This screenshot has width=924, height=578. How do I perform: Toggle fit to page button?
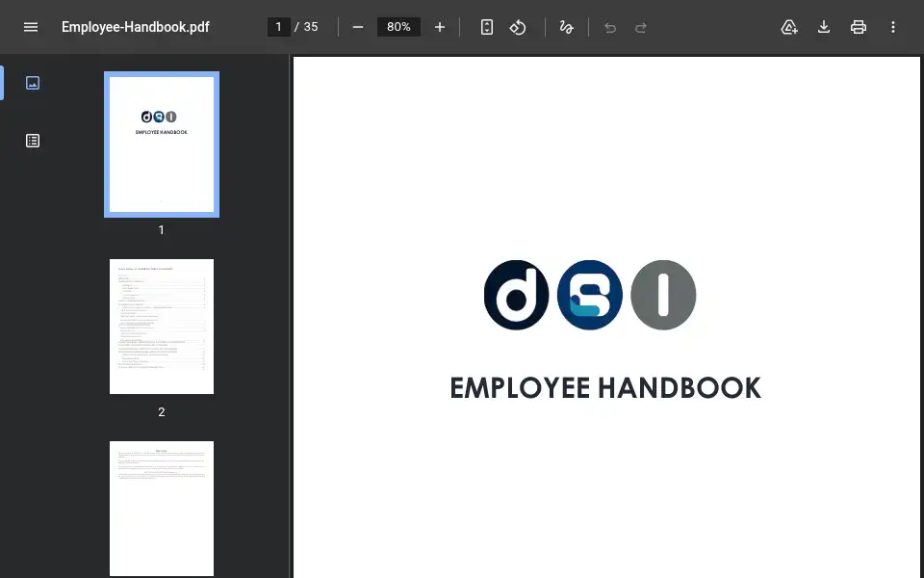[487, 27]
